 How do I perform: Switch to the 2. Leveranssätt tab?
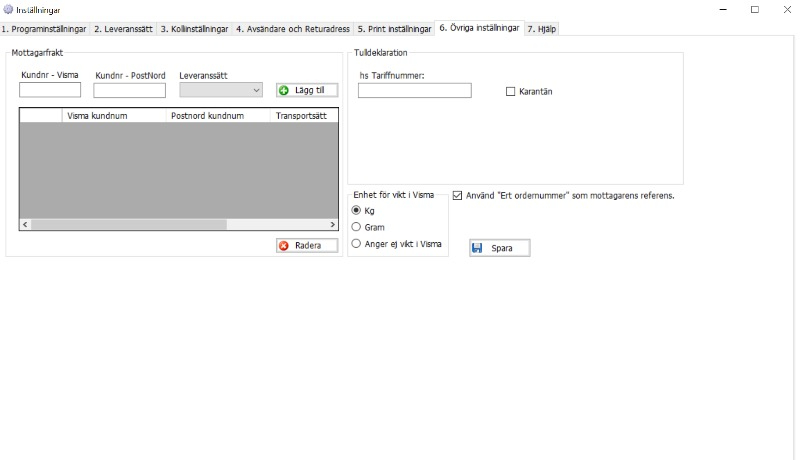tap(123, 29)
